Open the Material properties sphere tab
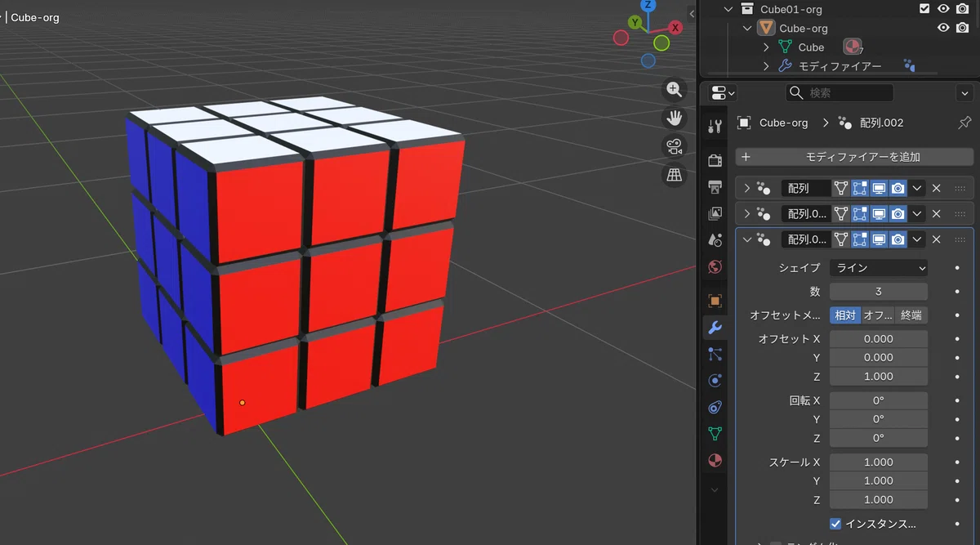Screen dimensions: 980x545 (715, 460)
